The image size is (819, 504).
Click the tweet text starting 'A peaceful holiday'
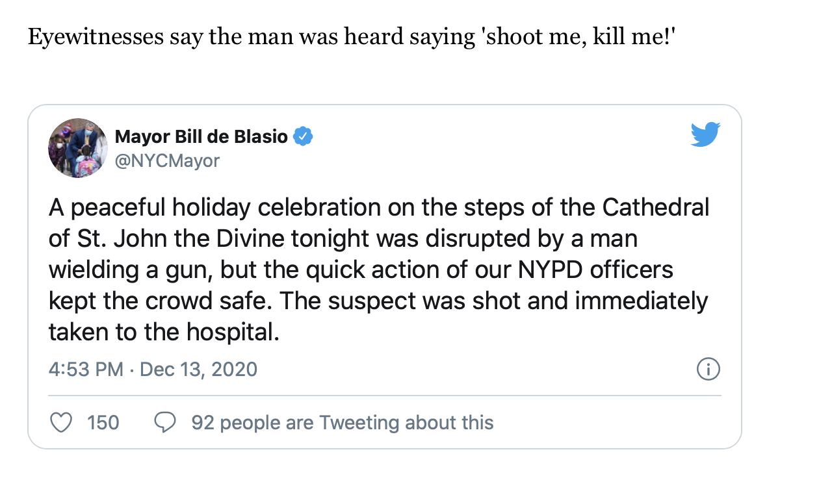[x=379, y=270]
